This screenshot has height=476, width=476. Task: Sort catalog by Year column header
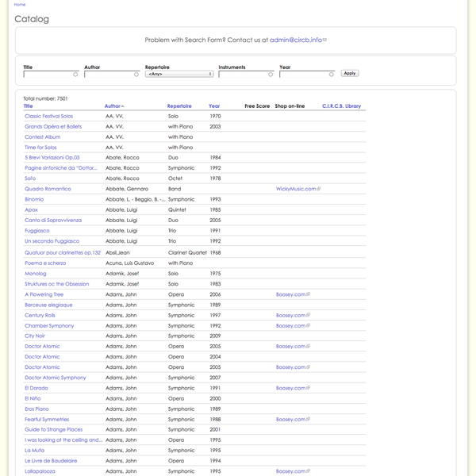pos(214,106)
